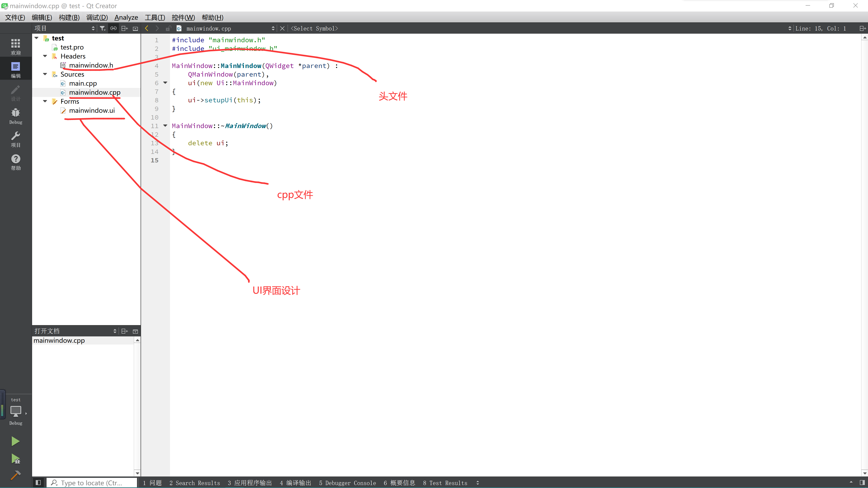Toggle the left sidebar visibility button
868x488 pixels.
click(x=38, y=483)
